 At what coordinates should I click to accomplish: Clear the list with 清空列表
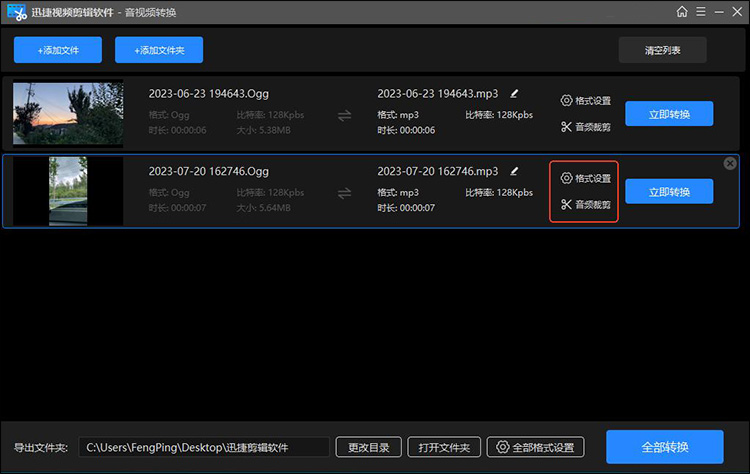tap(662, 50)
